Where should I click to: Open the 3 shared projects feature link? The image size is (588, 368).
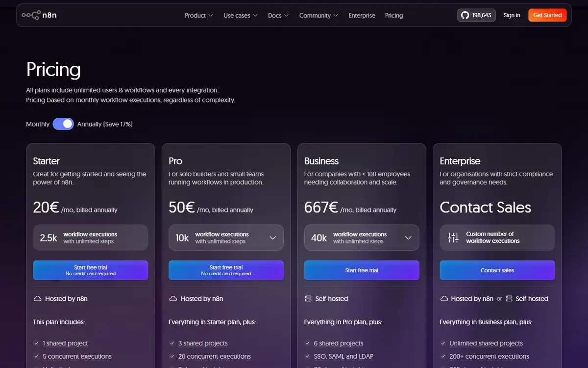203,343
